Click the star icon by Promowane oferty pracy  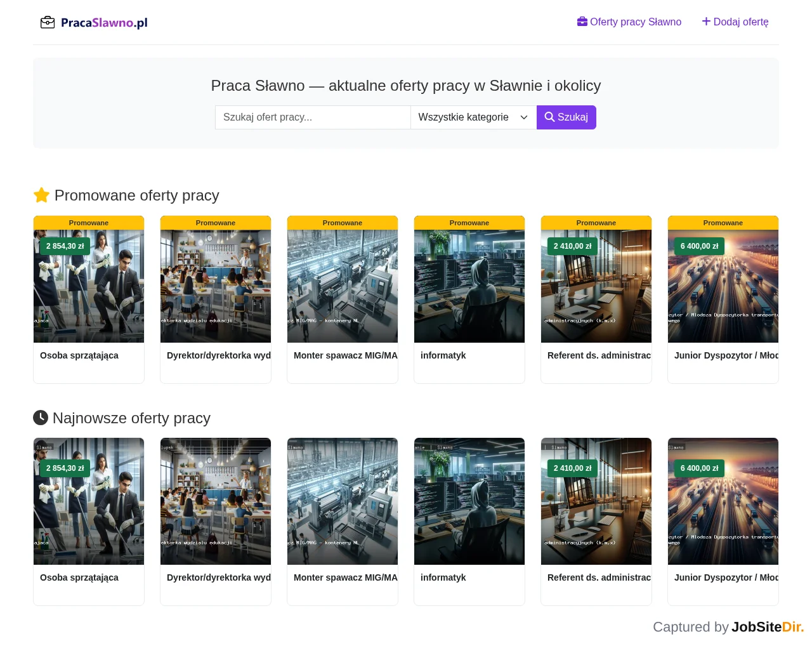click(41, 195)
